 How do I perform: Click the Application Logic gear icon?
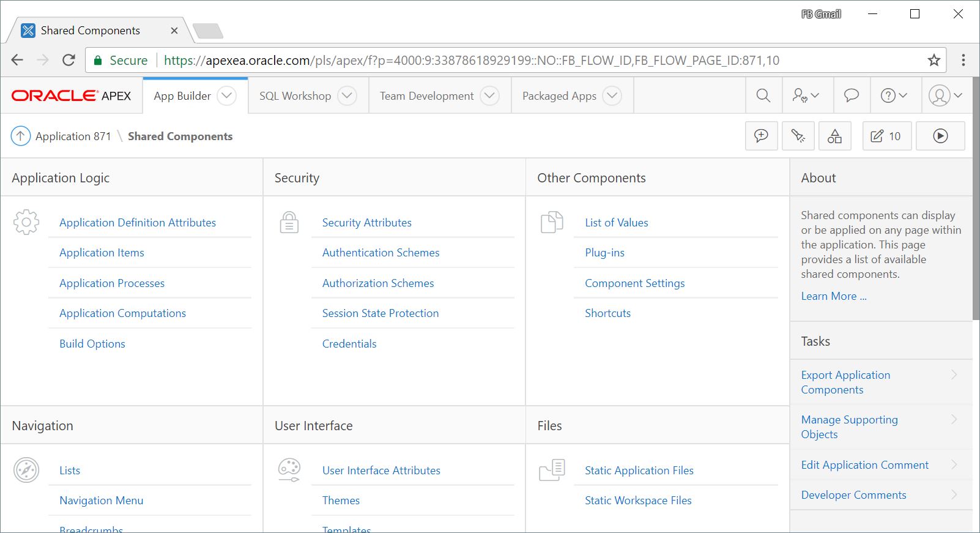pyautogui.click(x=26, y=222)
